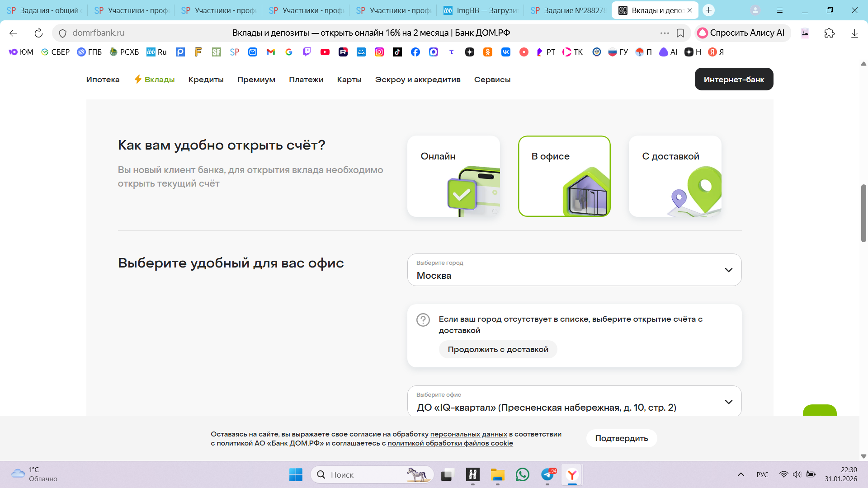The width and height of the screenshot is (868, 488).
Task: Open the Кредиты menu item
Action: (206, 80)
